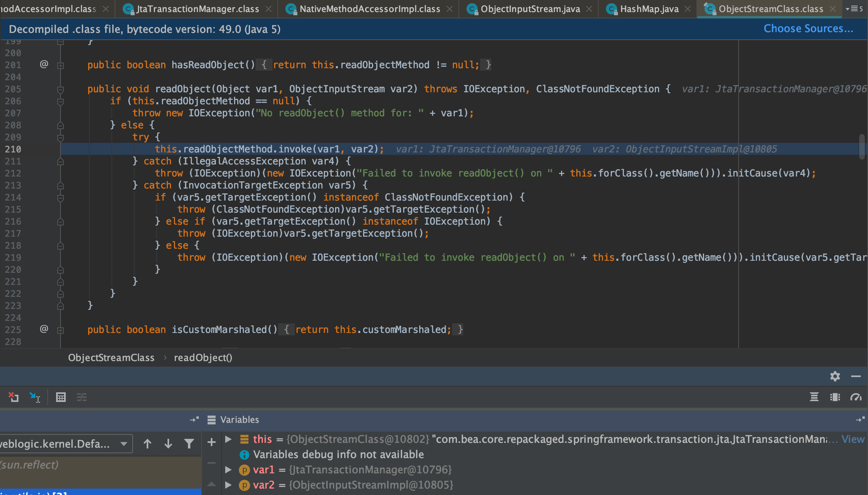This screenshot has height=495, width=868.
Task: Expand the var1 JtaTransactionManager node
Action: tap(228, 470)
